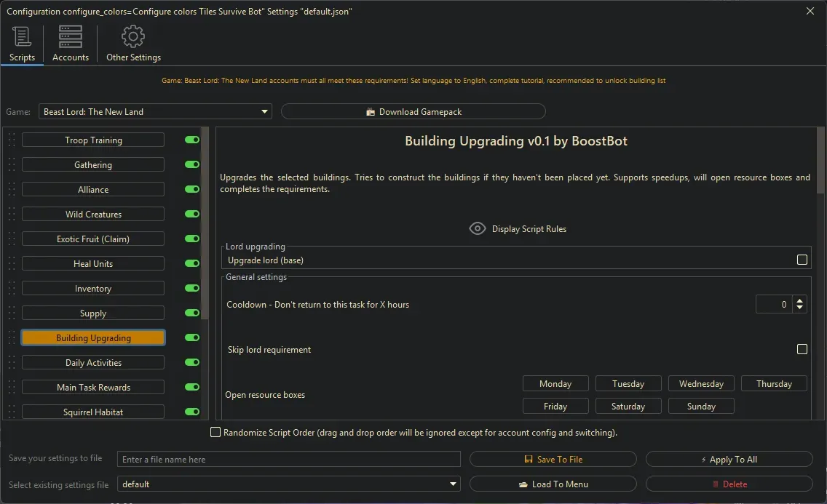
Task: Click the trash icon on the Delete button
Action: 717,484
